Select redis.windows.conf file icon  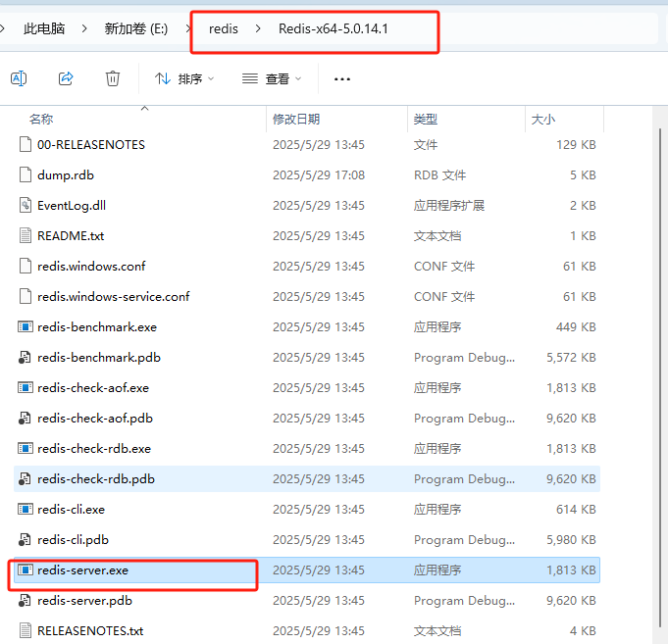[x=26, y=266]
